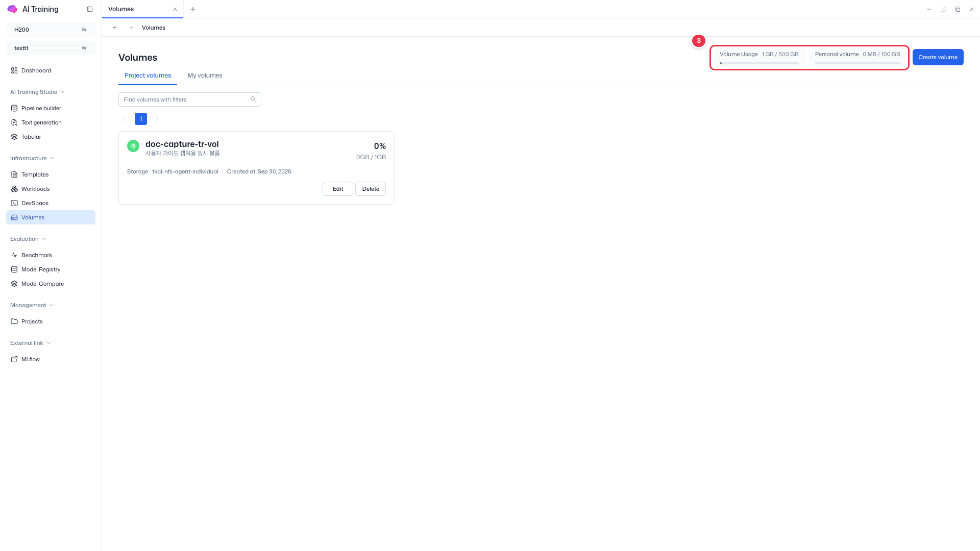Open Model Registry page
980x551 pixels.
51,269
